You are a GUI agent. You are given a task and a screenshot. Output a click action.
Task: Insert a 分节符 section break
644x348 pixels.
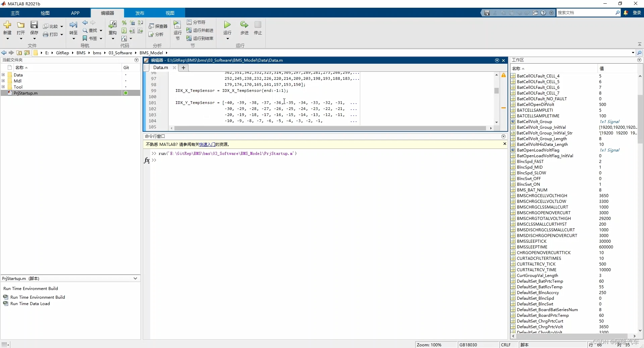[196, 22]
